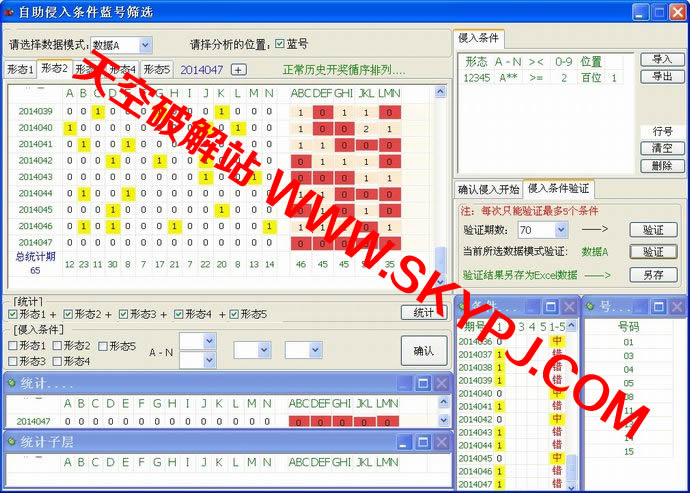Minimize the 统计子层 sub-window
Image resolution: width=690 pixels, height=493 pixels.
[405, 441]
